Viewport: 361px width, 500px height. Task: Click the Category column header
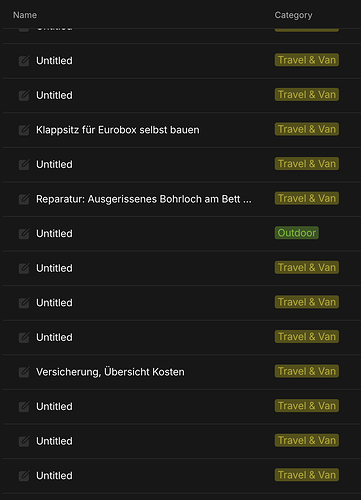point(293,15)
